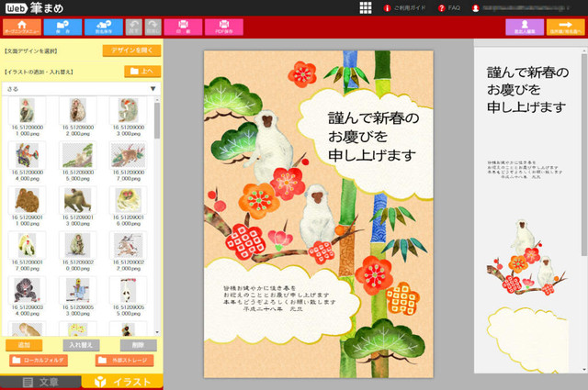Switch to the イラスト tab

(122, 382)
